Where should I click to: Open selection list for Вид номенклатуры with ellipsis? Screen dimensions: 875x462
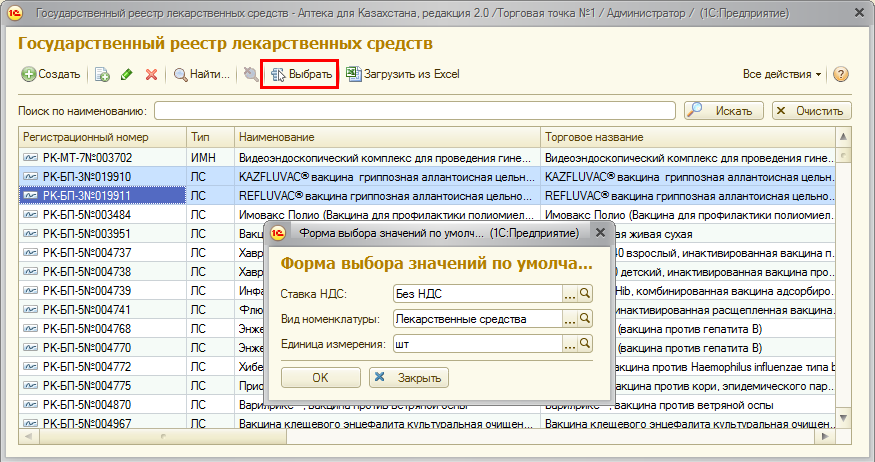(570, 319)
